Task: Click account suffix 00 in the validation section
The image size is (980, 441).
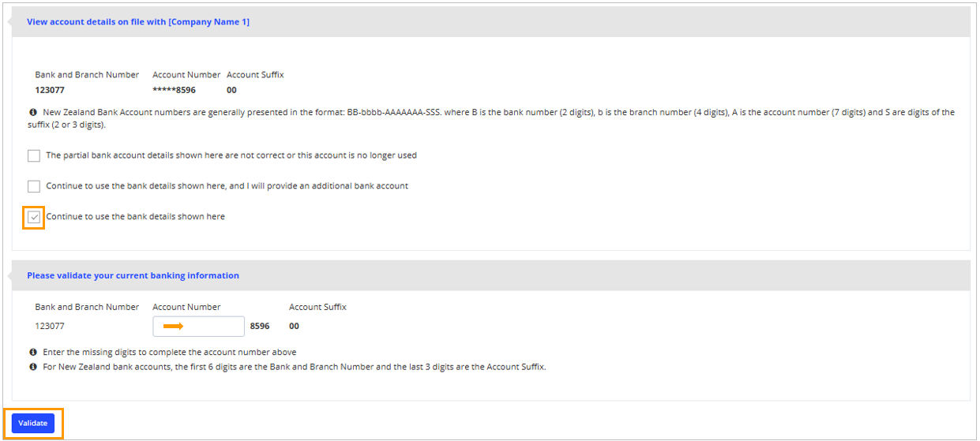Action: click(x=294, y=326)
